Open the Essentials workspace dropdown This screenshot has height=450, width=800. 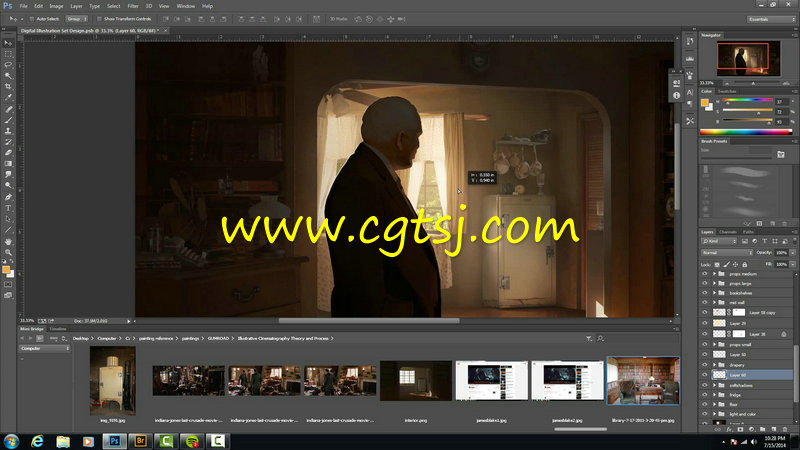point(771,19)
